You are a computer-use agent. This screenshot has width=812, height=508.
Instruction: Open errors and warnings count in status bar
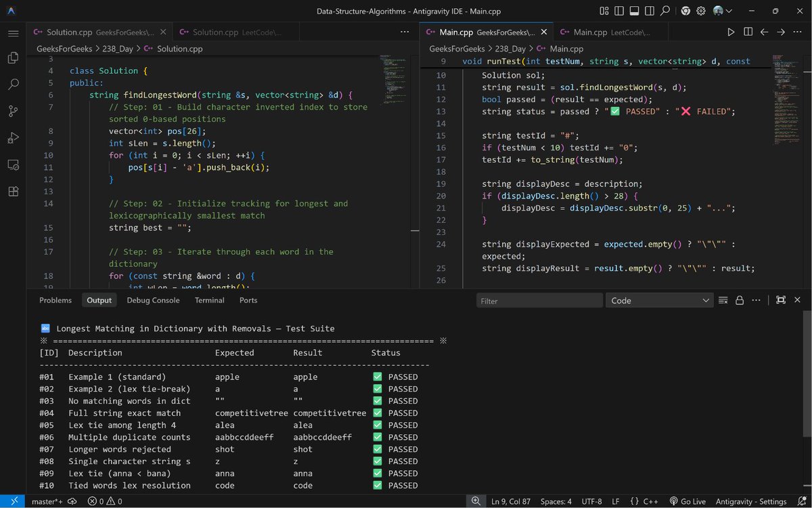pyautogui.click(x=105, y=501)
